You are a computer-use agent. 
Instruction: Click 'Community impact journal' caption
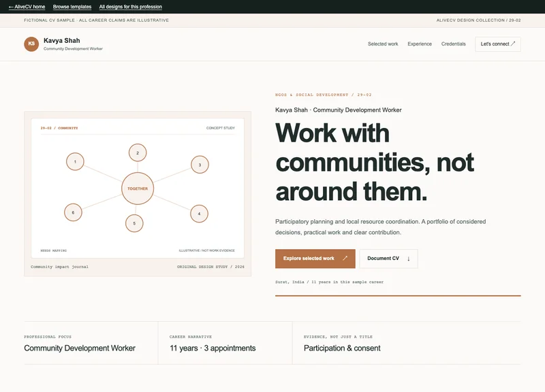[x=59, y=267]
